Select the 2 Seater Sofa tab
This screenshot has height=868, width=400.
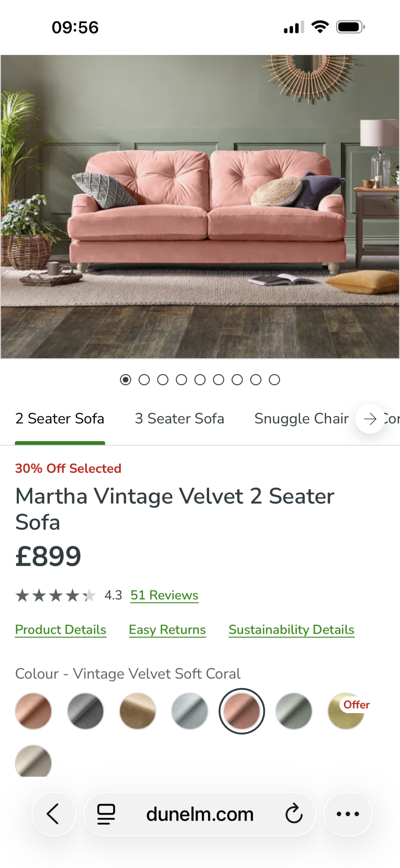pyautogui.click(x=60, y=419)
